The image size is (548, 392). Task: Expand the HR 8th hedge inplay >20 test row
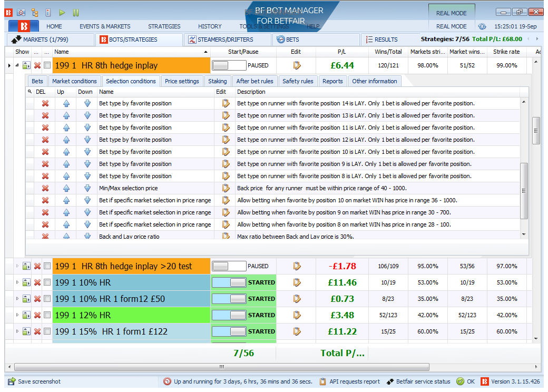[17, 266]
